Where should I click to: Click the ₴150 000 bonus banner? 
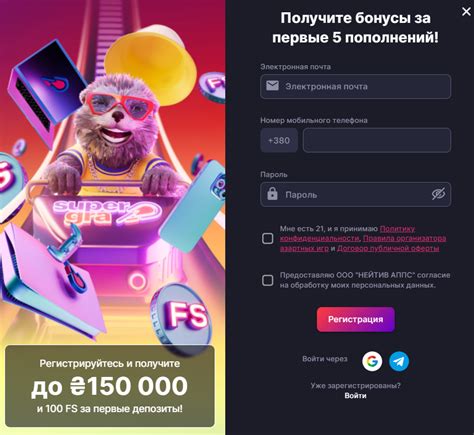[110, 386]
